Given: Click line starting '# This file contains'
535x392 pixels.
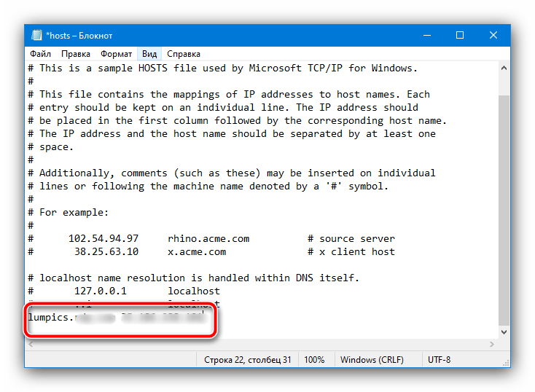Looking at the screenshot, I should pyautogui.click(x=229, y=94).
